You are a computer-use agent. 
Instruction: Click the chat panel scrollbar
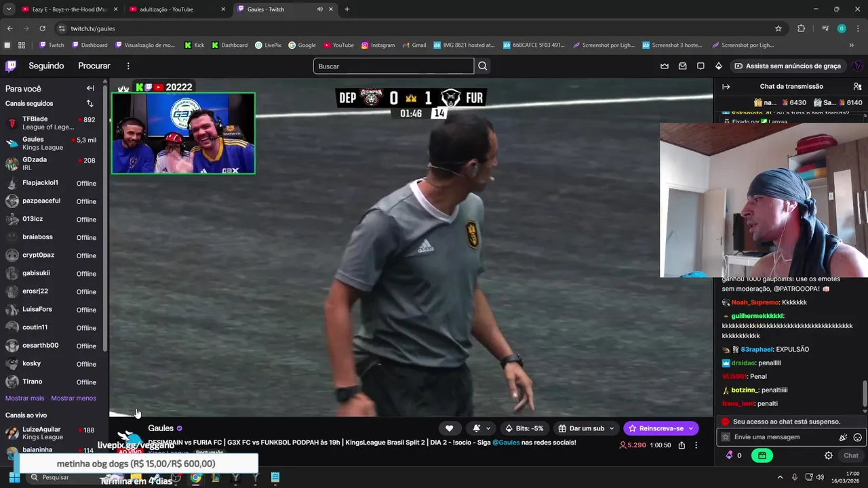point(865,393)
